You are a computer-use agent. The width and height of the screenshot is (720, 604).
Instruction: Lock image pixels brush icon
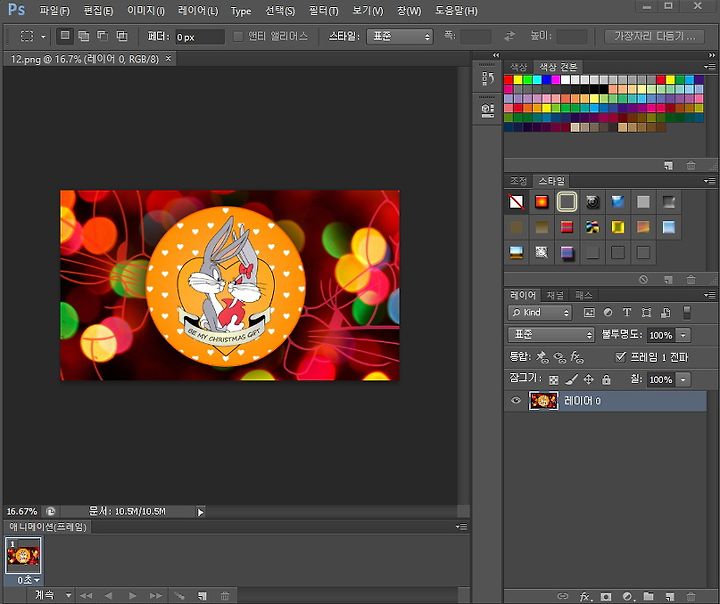click(x=571, y=379)
